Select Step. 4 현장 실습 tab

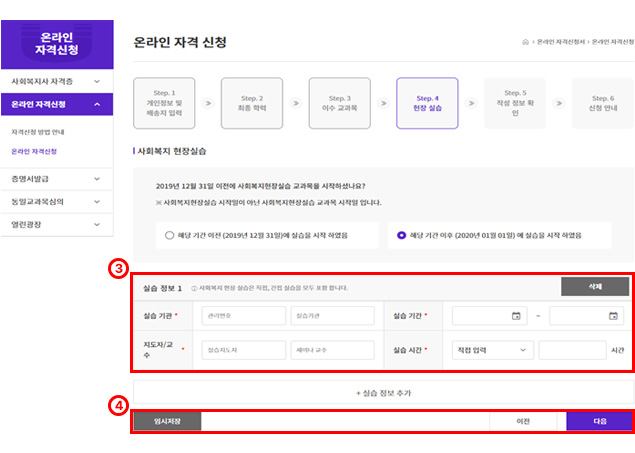(x=427, y=103)
